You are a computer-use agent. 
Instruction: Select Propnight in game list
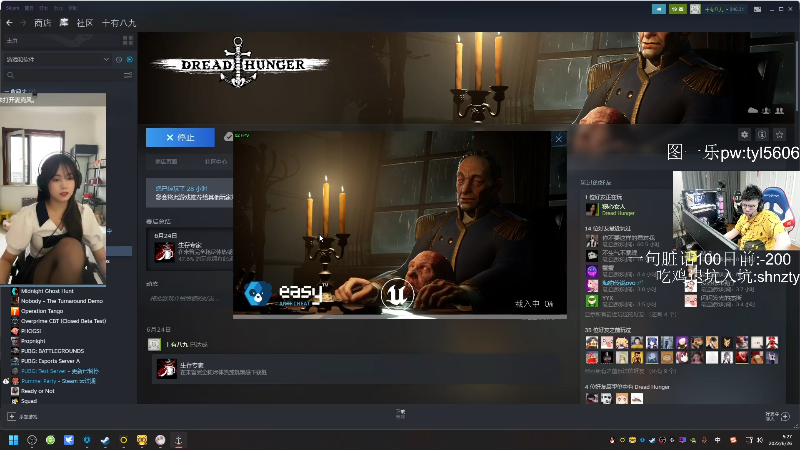click(33, 341)
